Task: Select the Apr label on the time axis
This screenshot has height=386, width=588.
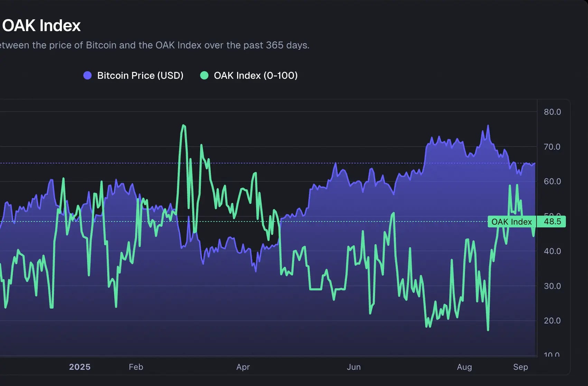Action: (243, 367)
